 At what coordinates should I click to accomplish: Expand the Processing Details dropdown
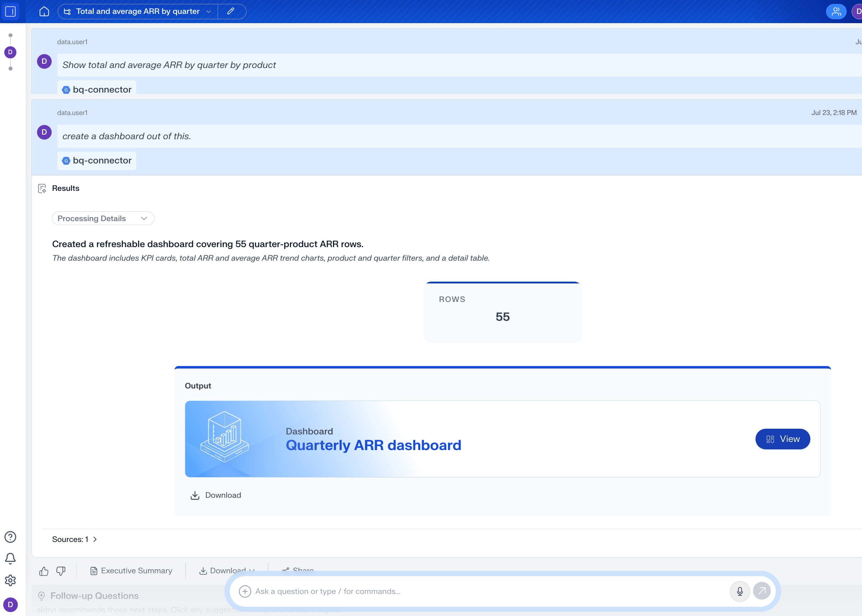(103, 219)
